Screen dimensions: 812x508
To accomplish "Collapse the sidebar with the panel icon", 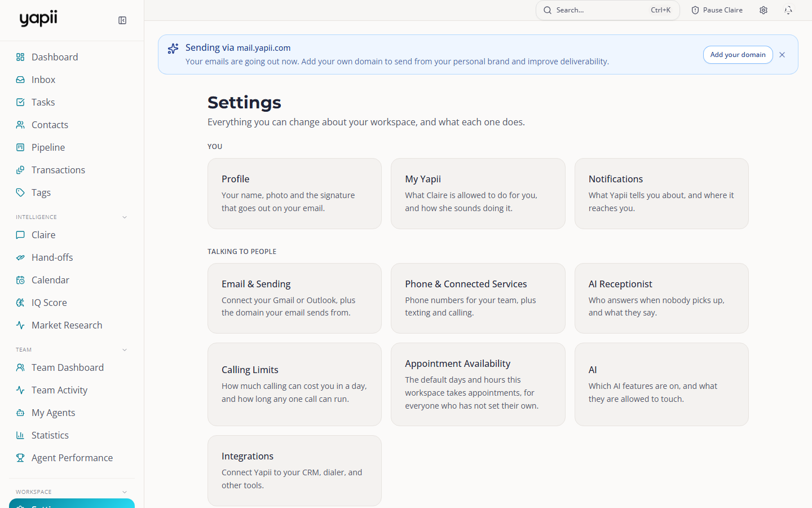I will tap(122, 20).
